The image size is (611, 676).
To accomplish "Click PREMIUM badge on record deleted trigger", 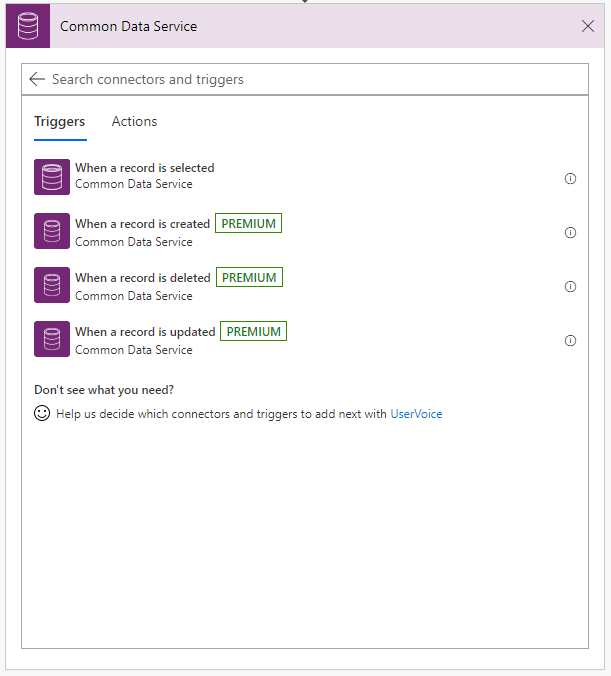I will pyautogui.click(x=249, y=277).
